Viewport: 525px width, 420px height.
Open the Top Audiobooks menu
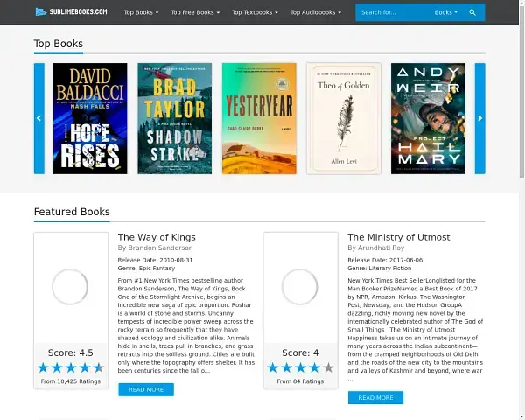[x=316, y=13]
